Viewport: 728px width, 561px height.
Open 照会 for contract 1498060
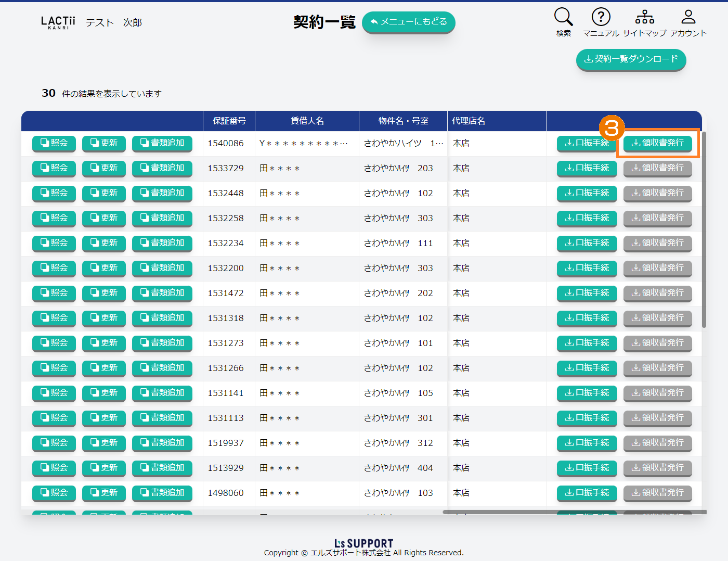click(54, 493)
